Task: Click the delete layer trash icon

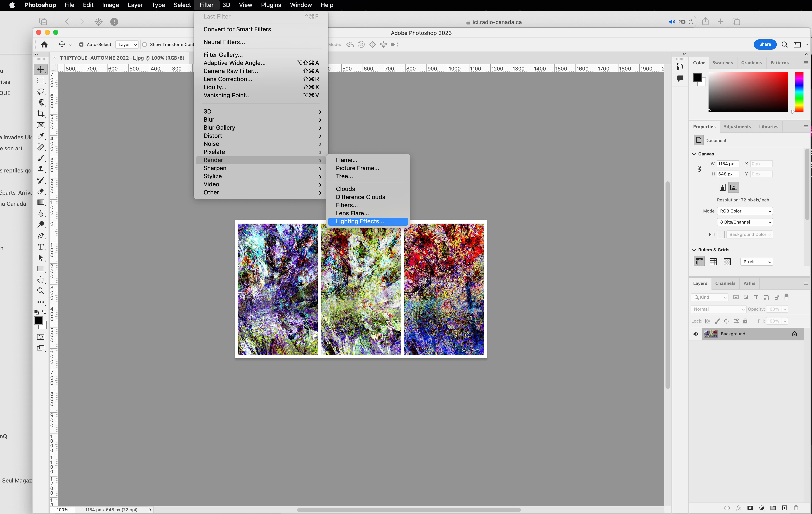Action: pyautogui.click(x=796, y=508)
